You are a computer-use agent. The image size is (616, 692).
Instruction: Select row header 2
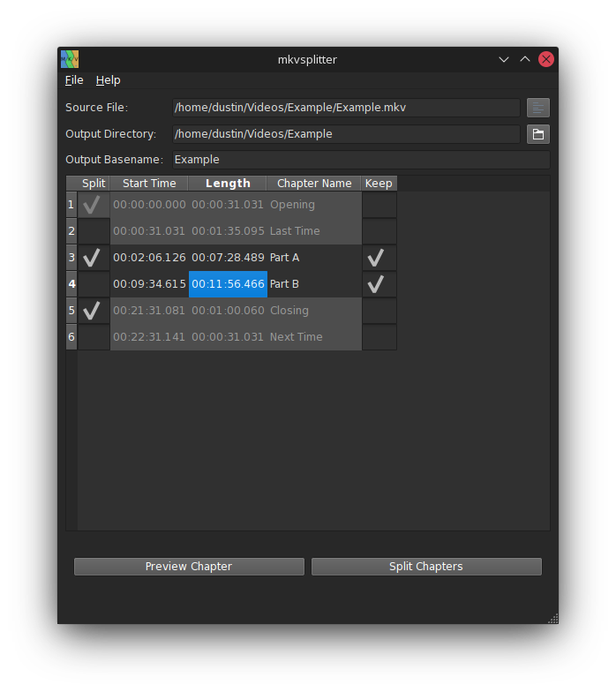click(71, 231)
